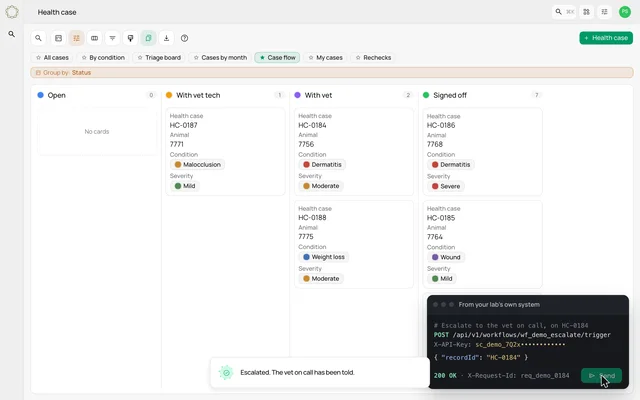Open health case card HC-0187
Image resolution: width=640 pixels, height=400 pixels.
(x=225, y=151)
